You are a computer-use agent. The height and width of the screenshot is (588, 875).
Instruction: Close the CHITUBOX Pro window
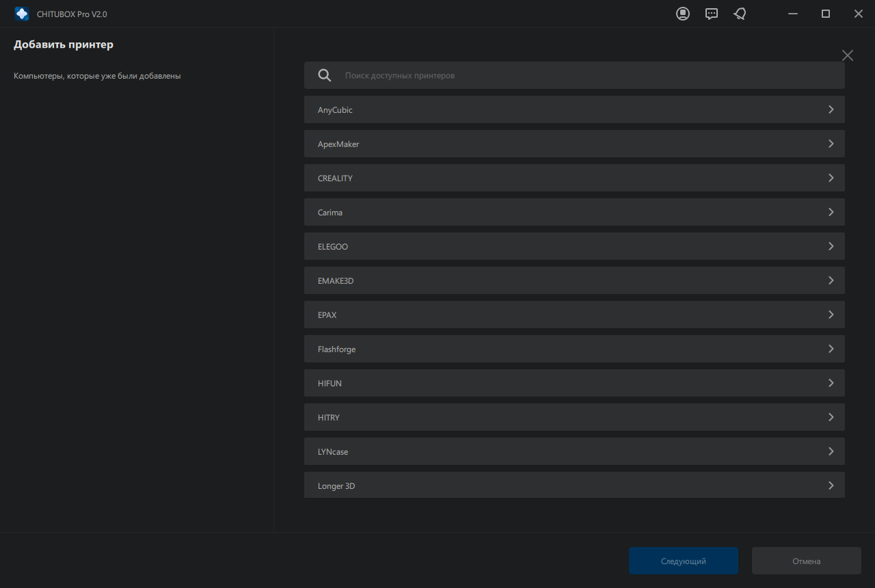point(859,14)
